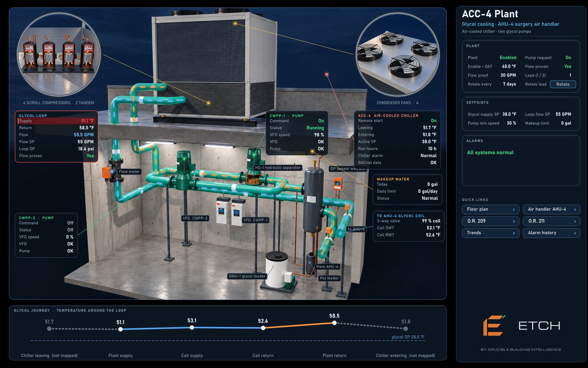Viewport: 588px width, 368px height.
Task: Click the highlighted Supply 51.1 °F row
Action: tap(56, 121)
